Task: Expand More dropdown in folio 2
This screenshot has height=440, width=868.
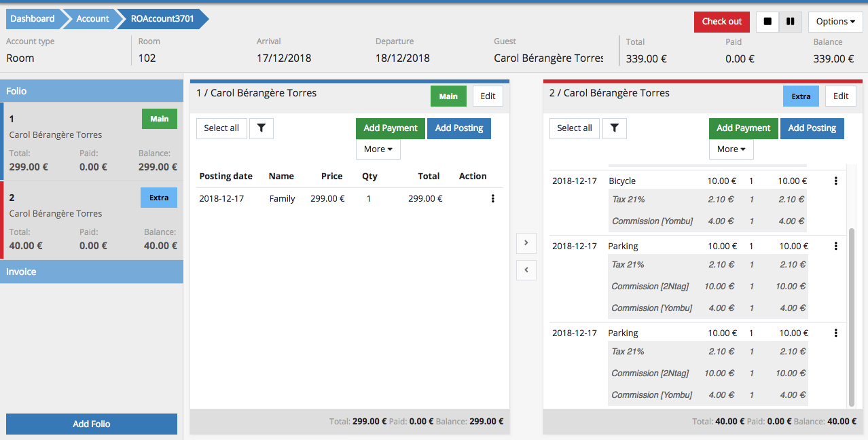Action: click(731, 149)
